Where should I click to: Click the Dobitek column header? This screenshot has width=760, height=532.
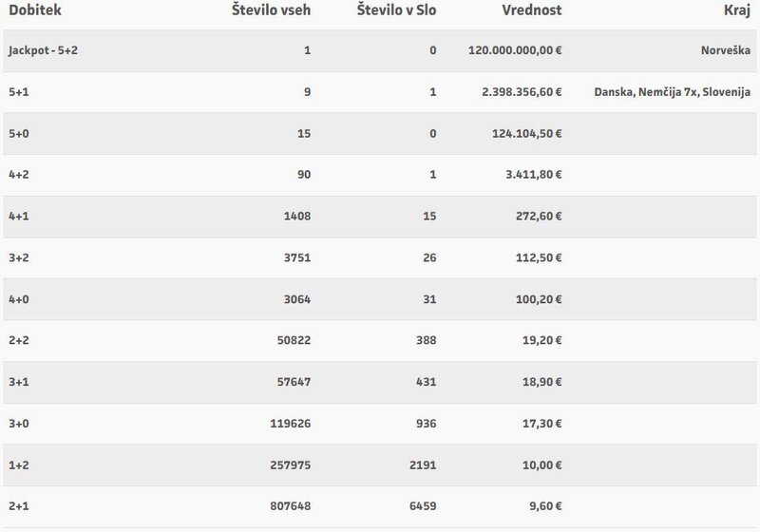pyautogui.click(x=35, y=10)
